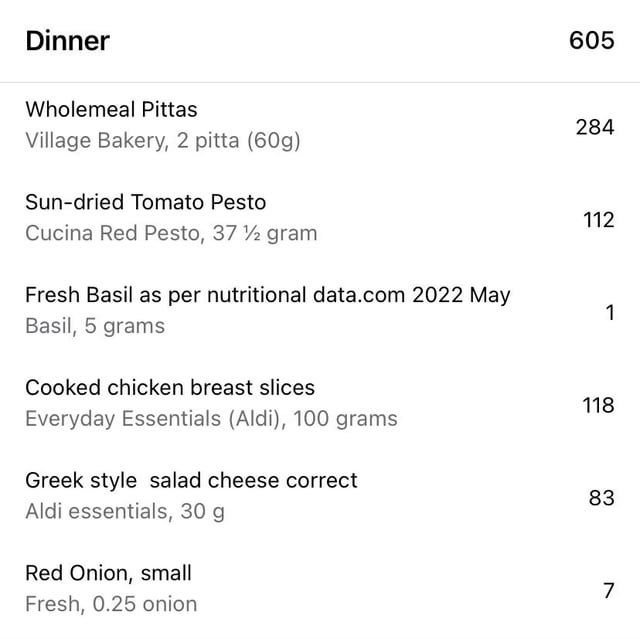This screenshot has width=640, height=639.
Task: Click the 605 dinner calorie total
Action: point(591,40)
